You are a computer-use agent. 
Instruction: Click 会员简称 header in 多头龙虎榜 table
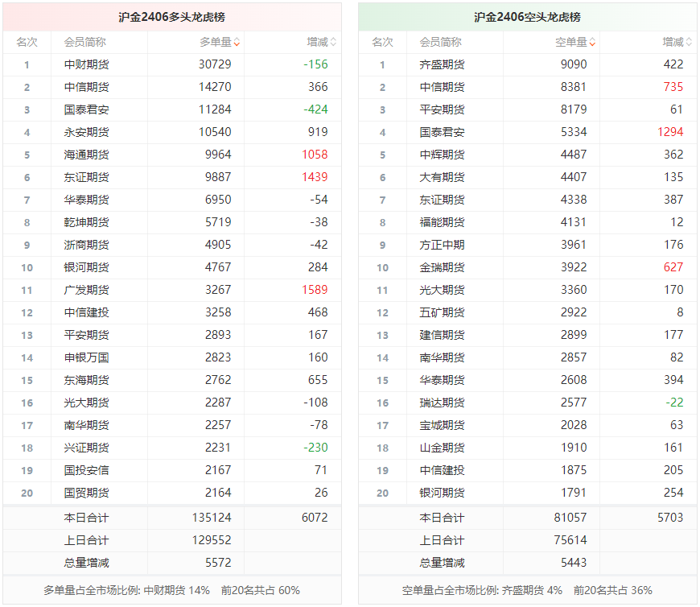click(84, 43)
